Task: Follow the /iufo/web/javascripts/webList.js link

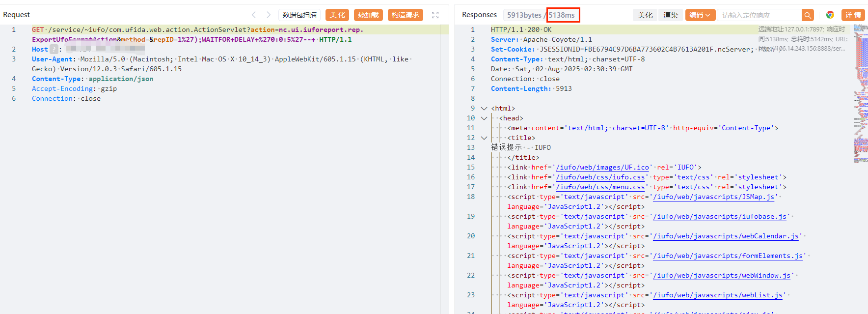Action: tap(718, 295)
